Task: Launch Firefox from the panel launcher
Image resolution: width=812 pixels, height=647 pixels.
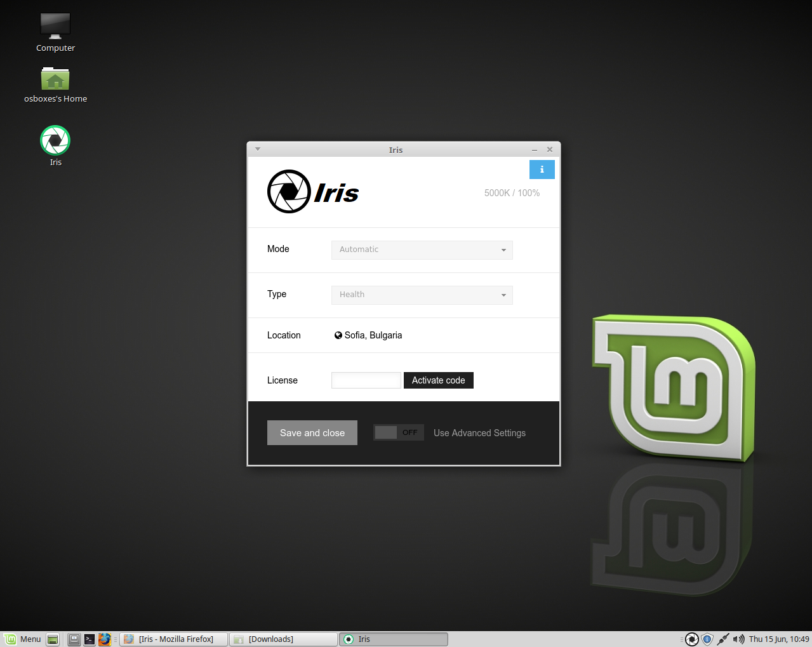Action: pos(105,639)
